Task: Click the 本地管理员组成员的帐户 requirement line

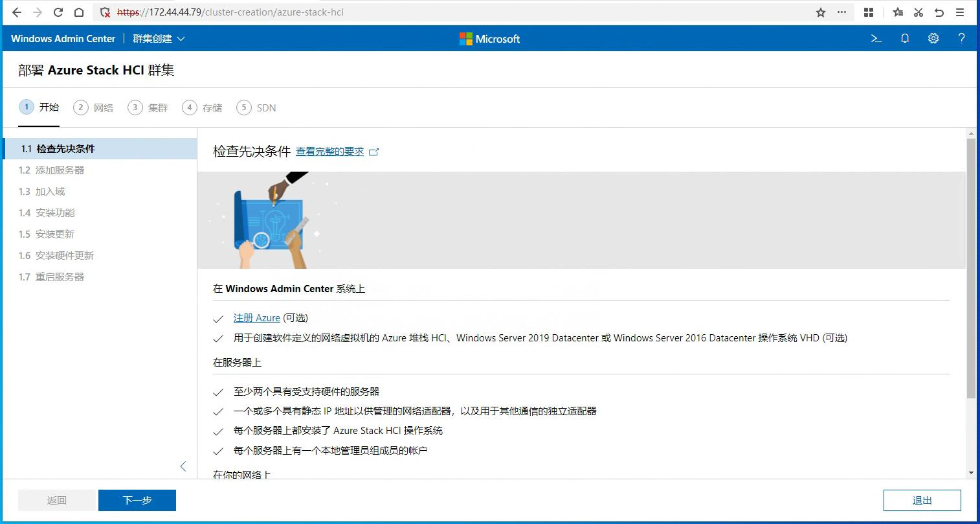Action: pyautogui.click(x=330, y=451)
